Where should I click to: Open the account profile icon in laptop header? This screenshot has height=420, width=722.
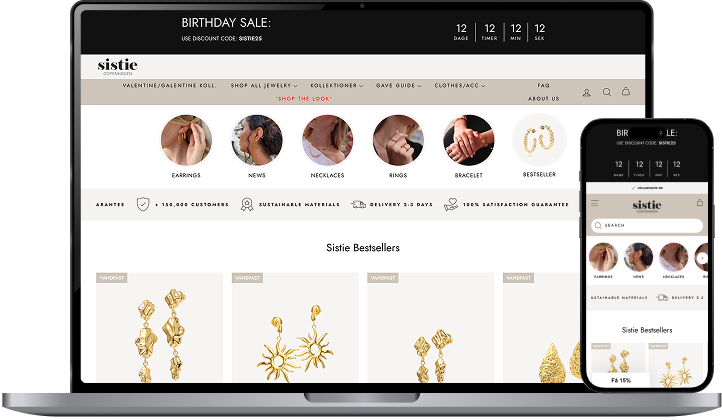click(587, 93)
